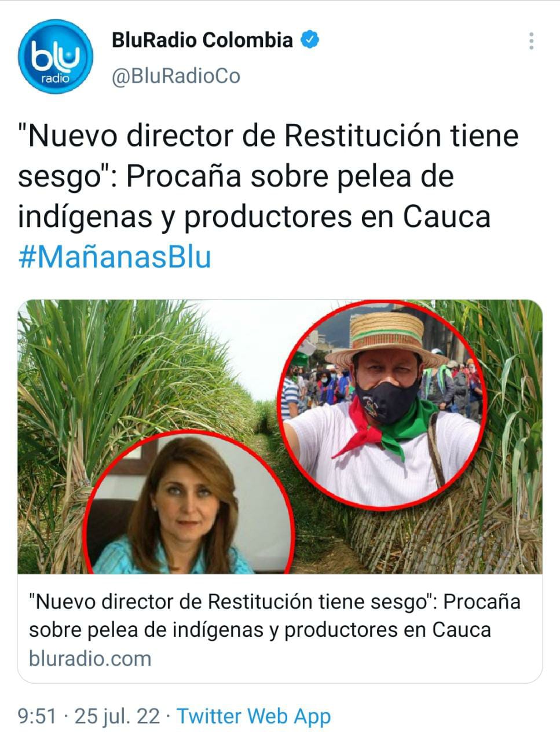Click the tweet headline text about Procaña
This screenshot has width=560, height=741.
tap(268, 176)
